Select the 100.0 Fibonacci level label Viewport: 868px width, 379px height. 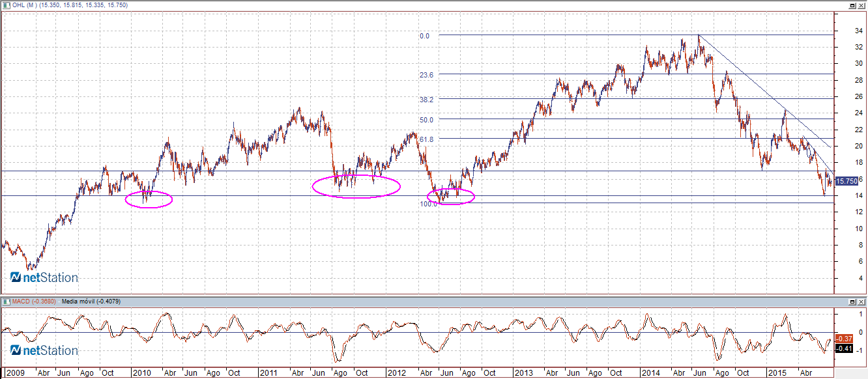tap(428, 204)
